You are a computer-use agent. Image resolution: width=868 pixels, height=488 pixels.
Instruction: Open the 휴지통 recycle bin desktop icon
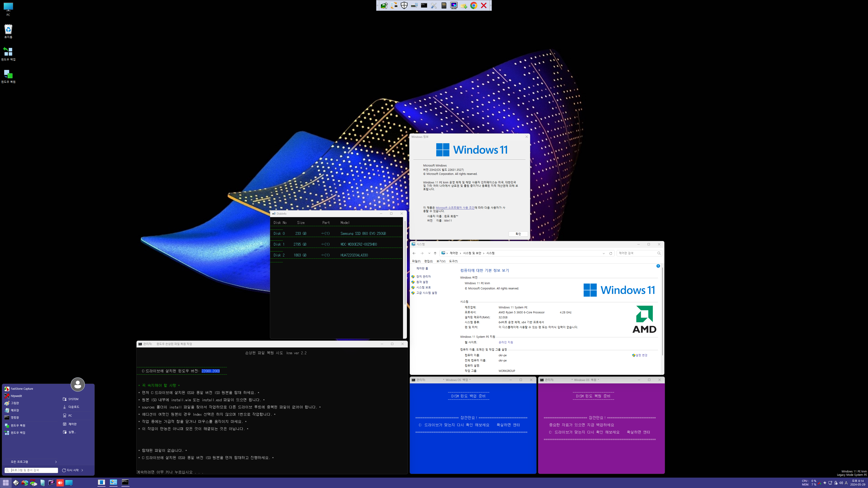(8, 31)
